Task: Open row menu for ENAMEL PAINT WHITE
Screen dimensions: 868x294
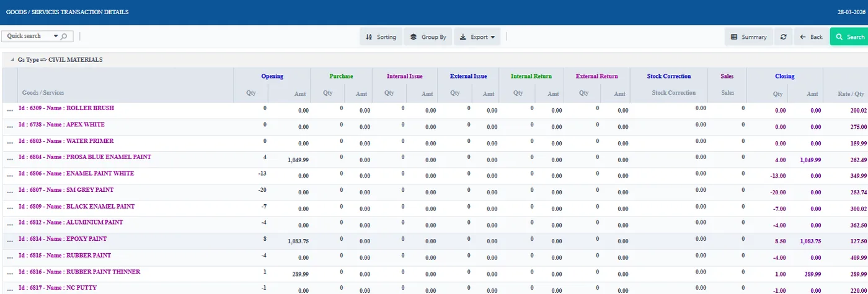Action: point(9,175)
